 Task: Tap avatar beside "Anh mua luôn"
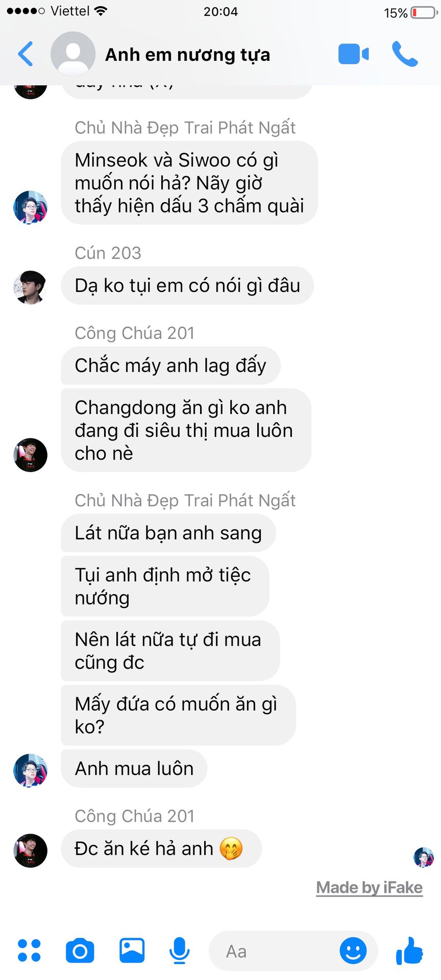tap(30, 770)
